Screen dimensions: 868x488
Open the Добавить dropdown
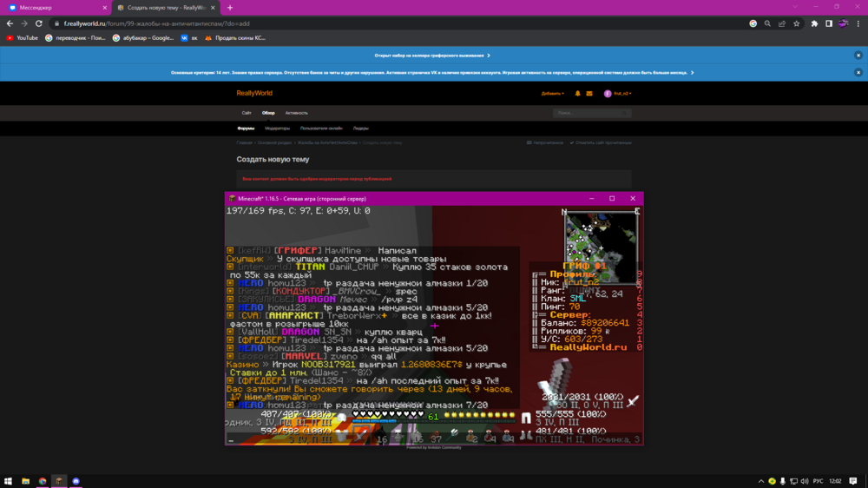coord(552,94)
